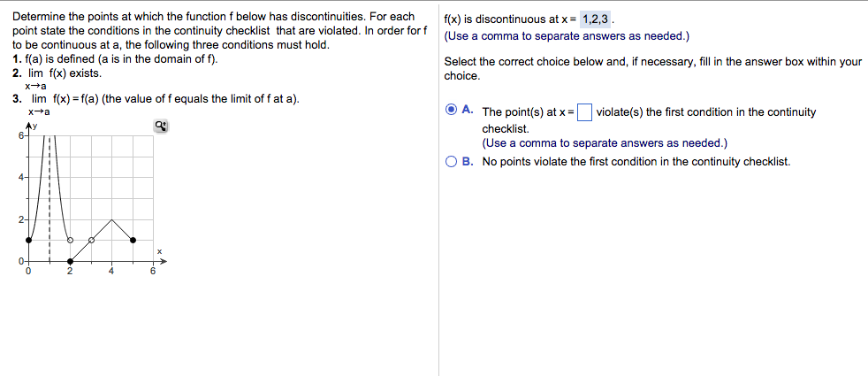This screenshot has height=376, width=868.
Task: Click the bold 'A.' choice label
Action: [468, 111]
